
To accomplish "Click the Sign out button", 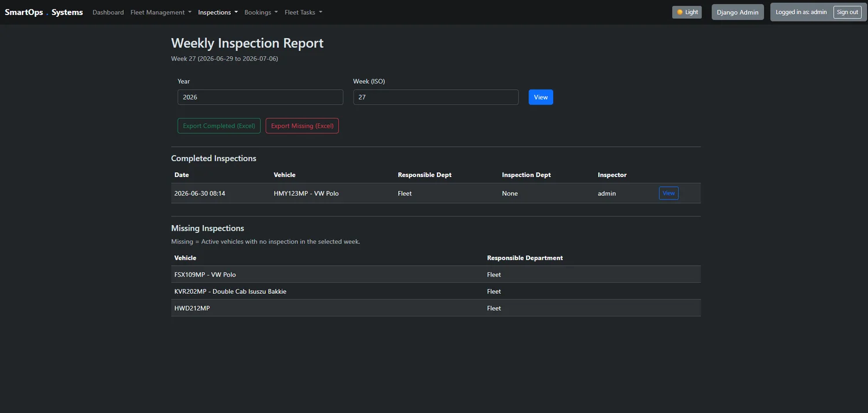I will 847,12.
